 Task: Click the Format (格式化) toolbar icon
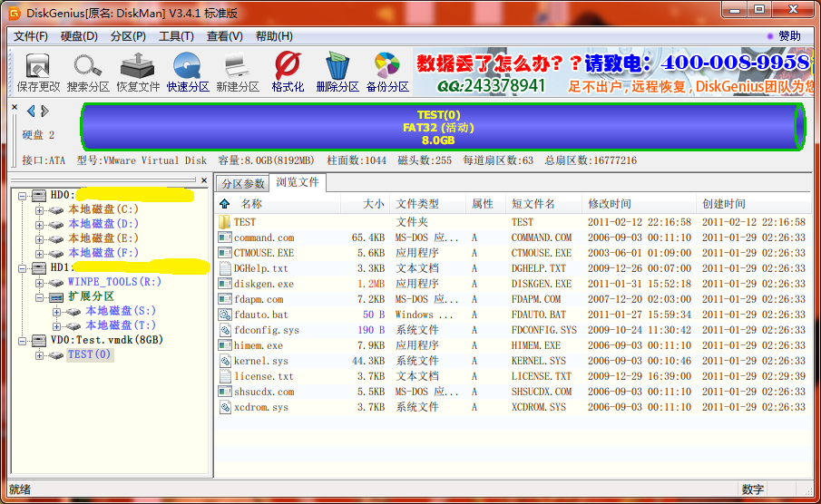pos(288,73)
